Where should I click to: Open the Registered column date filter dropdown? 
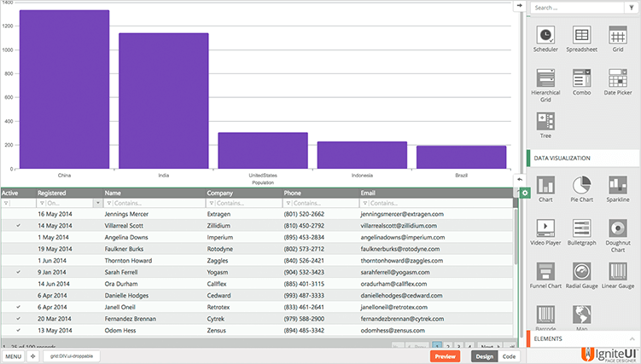pos(98,204)
